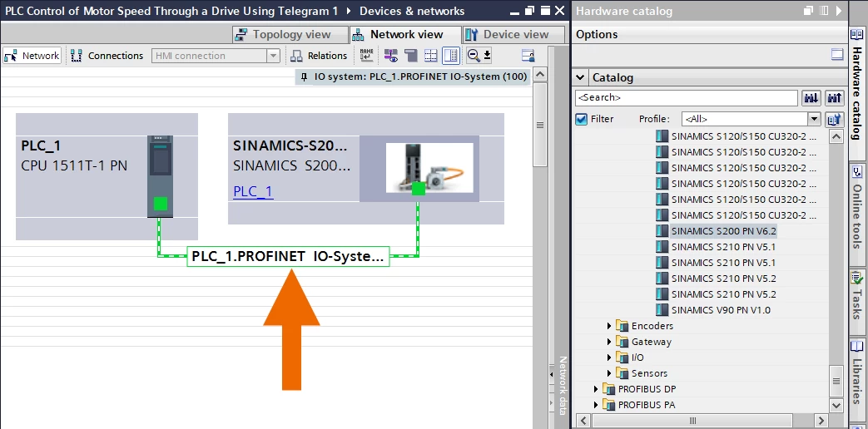Click the search upward icon

pyautogui.click(x=834, y=98)
